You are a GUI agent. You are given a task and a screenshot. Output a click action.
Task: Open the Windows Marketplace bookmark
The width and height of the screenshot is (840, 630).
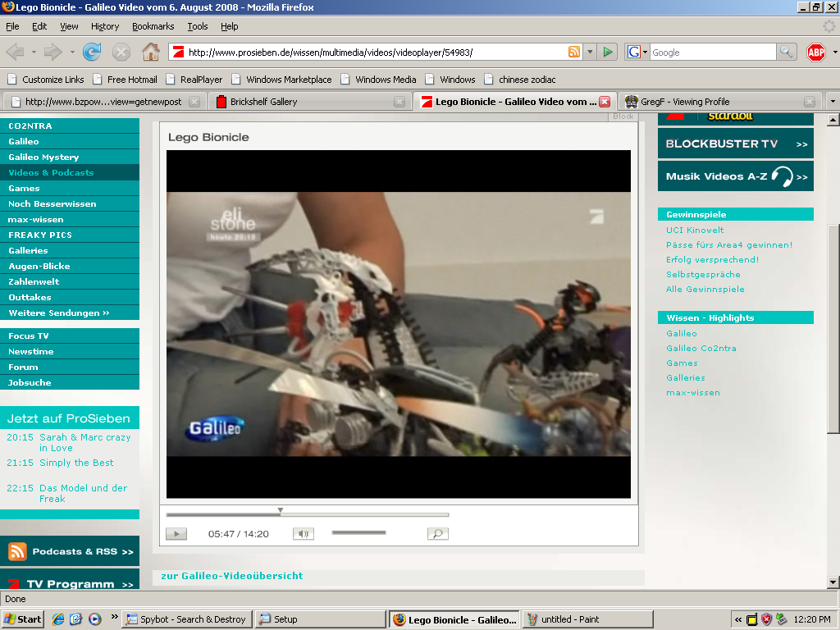tap(282, 80)
